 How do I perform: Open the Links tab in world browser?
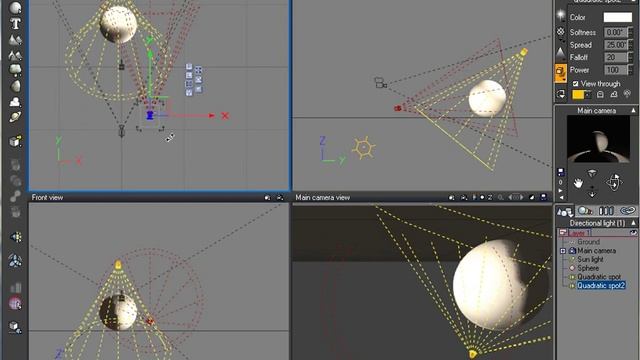pos(628,211)
